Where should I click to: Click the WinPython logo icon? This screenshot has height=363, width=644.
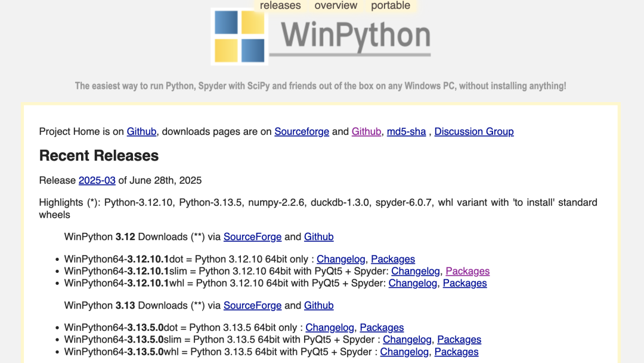pyautogui.click(x=239, y=35)
